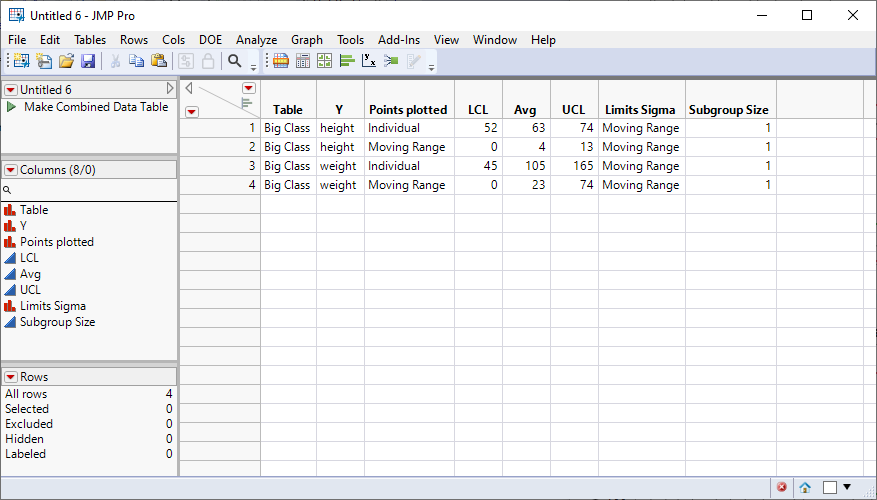The image size is (877, 500).
Task: Select Points plotted in Columns list
Action: (57, 242)
